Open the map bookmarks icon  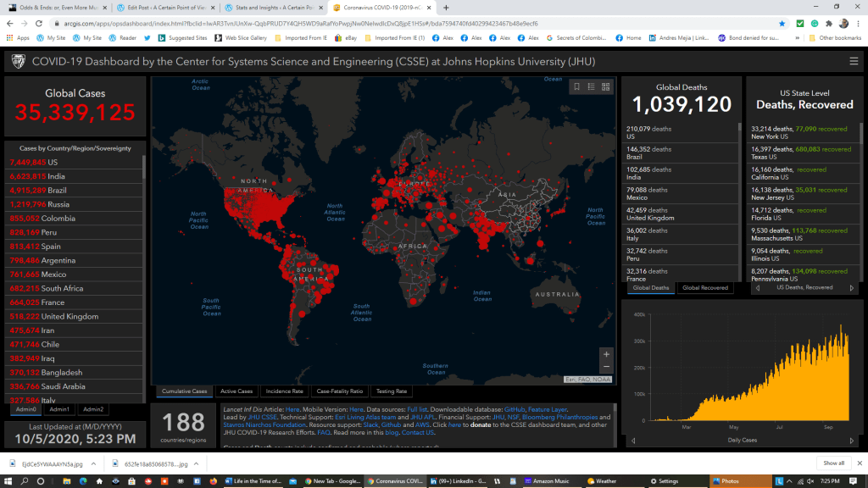pos(576,86)
